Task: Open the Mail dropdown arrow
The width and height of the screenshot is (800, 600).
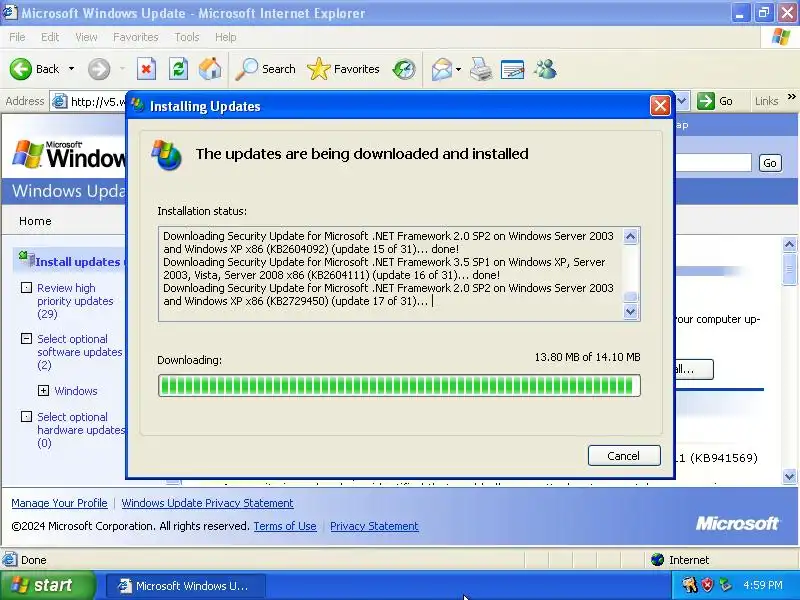Action: 458,69
